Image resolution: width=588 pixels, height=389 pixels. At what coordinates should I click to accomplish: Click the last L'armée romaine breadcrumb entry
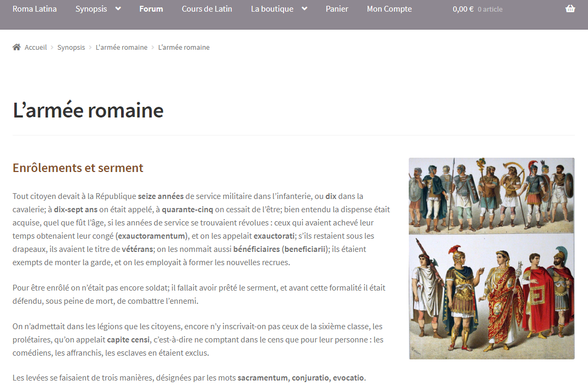[x=183, y=47]
